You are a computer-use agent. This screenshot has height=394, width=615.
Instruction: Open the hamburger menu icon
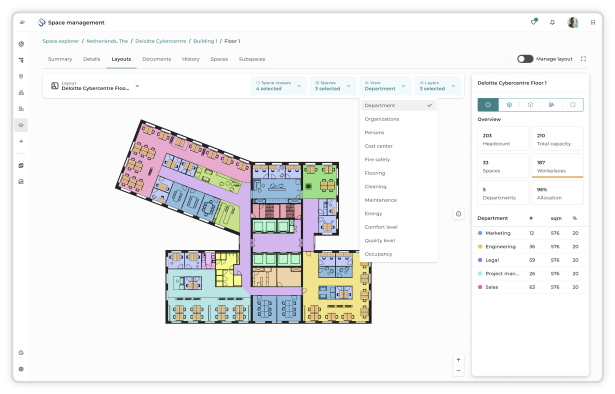tap(22, 22)
